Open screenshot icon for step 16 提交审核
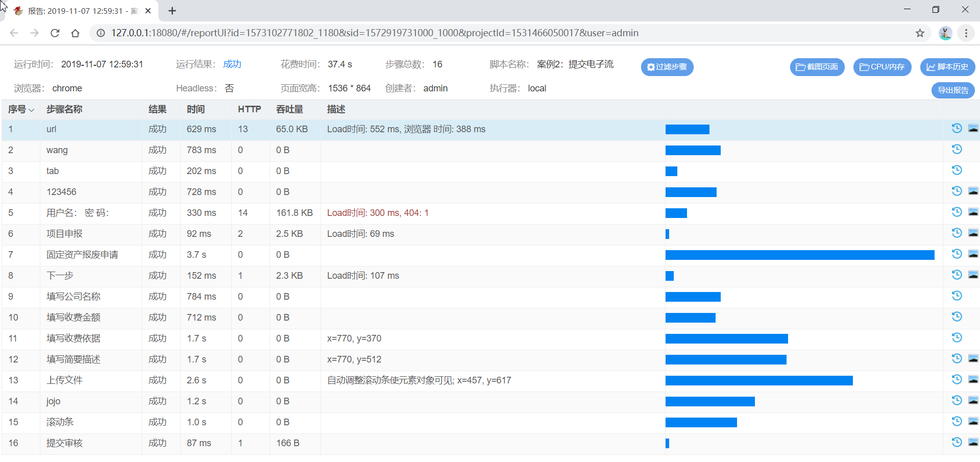 [x=973, y=442]
